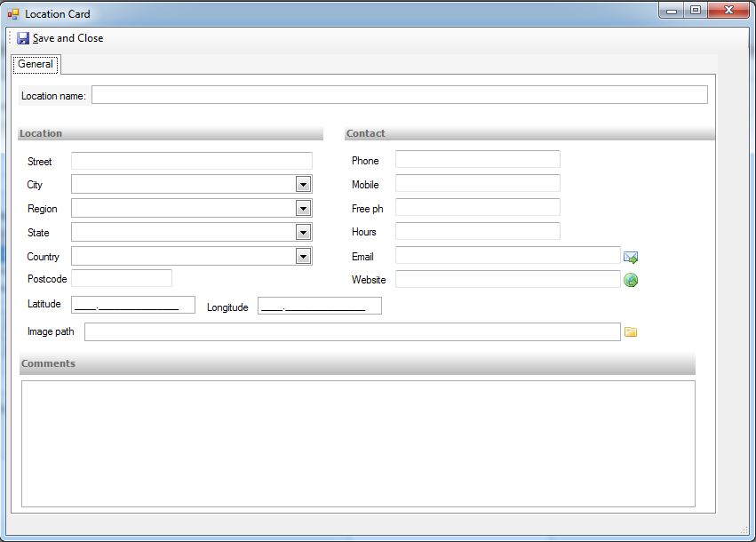Click inside the Comments text area

click(x=357, y=443)
